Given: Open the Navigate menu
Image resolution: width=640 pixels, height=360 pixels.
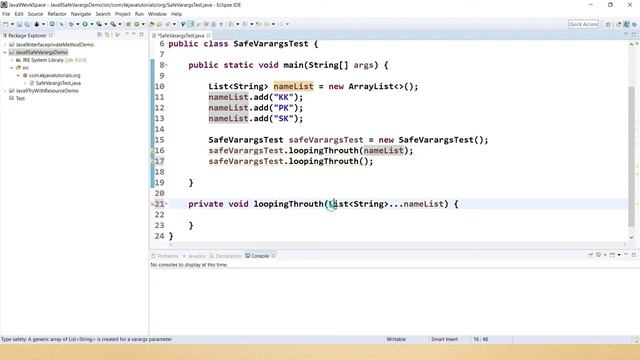Looking at the screenshot, I should pyautogui.click(x=81, y=14).
